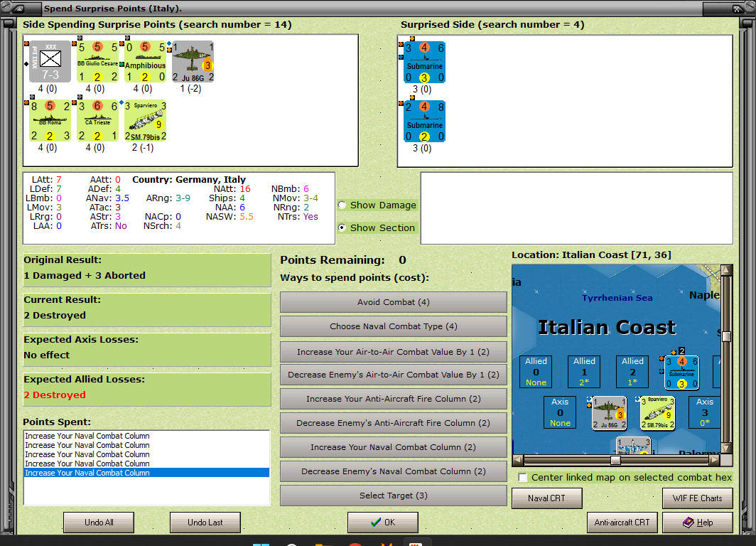Select the CA Trieste cruiser counter
This screenshot has width=756, height=546.
click(97, 121)
